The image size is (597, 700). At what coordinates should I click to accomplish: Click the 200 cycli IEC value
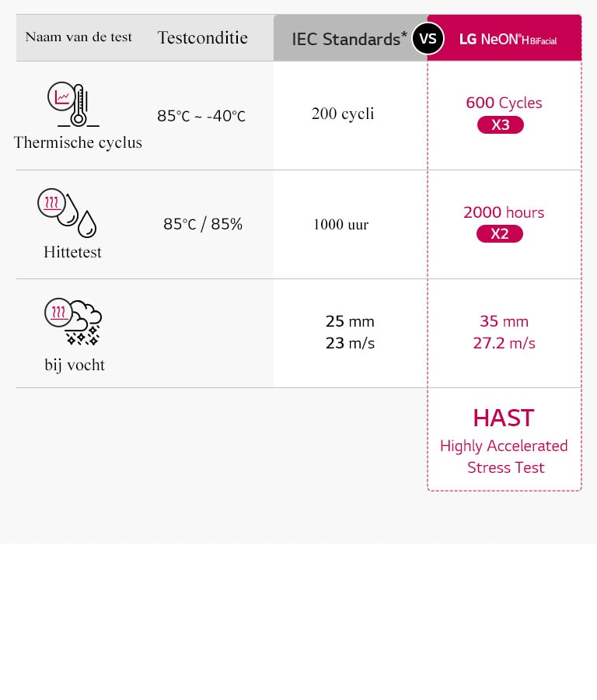pyautogui.click(x=343, y=114)
